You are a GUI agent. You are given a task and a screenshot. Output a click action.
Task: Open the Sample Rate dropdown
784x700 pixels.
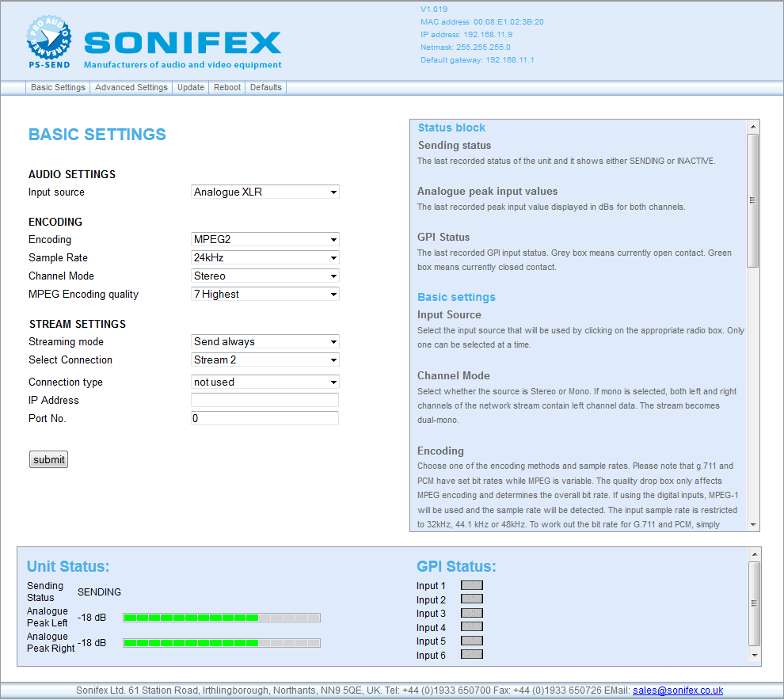[x=265, y=258]
